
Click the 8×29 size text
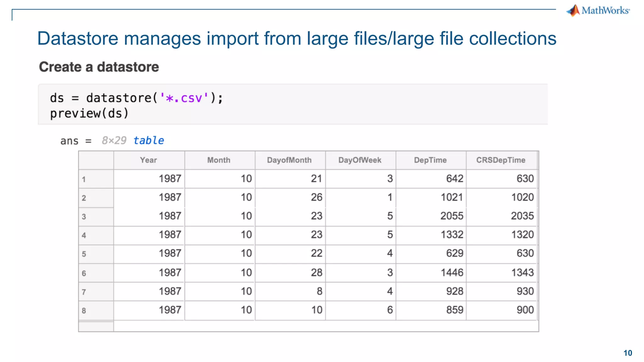pos(114,140)
